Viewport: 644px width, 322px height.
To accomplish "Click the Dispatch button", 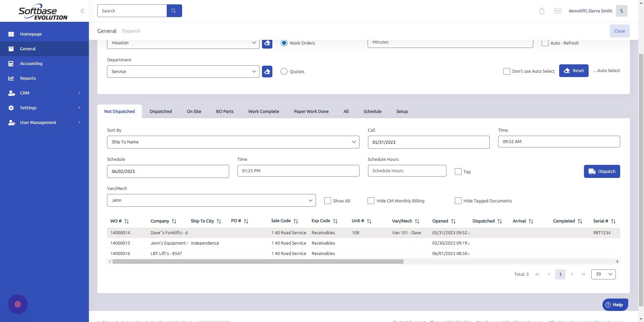I will (601, 171).
